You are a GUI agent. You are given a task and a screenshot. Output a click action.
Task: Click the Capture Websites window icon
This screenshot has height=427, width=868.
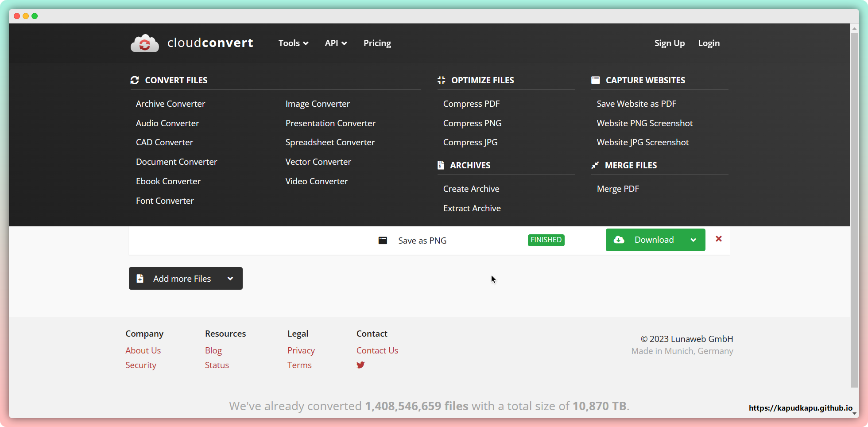(x=595, y=80)
